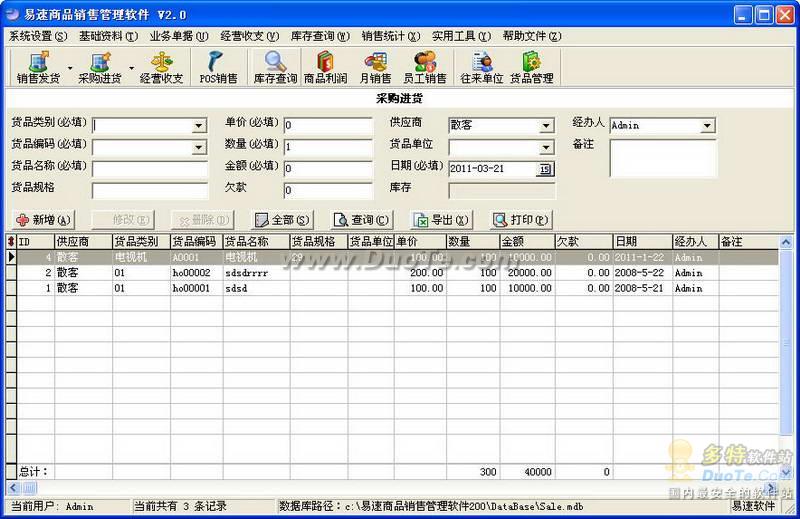The width and height of the screenshot is (800, 519).
Task: Click the 打印(P) print button
Action: tap(521, 220)
